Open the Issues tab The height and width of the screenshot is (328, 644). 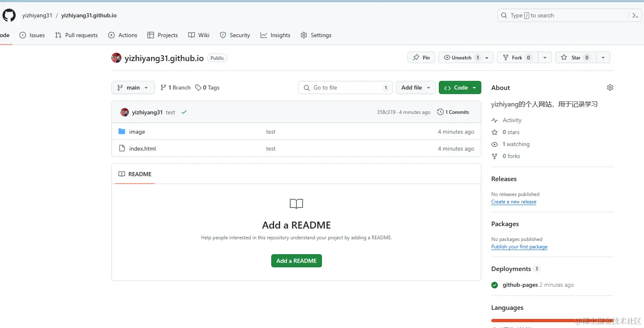click(32, 35)
